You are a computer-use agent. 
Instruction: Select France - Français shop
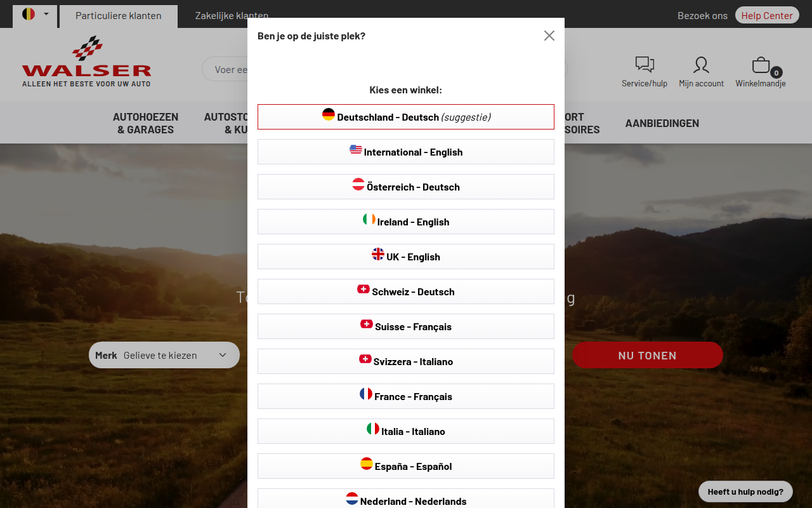[x=406, y=396]
